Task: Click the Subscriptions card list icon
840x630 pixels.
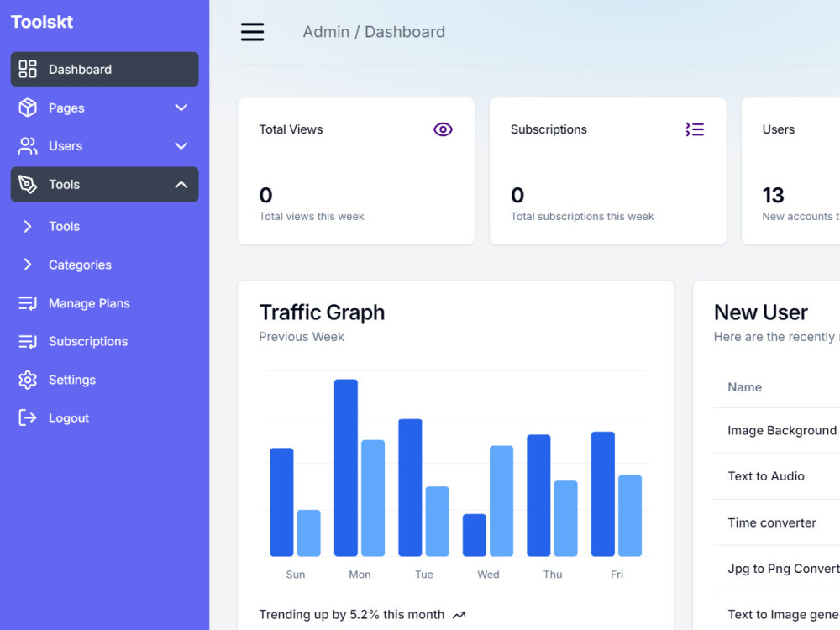Action: point(695,129)
